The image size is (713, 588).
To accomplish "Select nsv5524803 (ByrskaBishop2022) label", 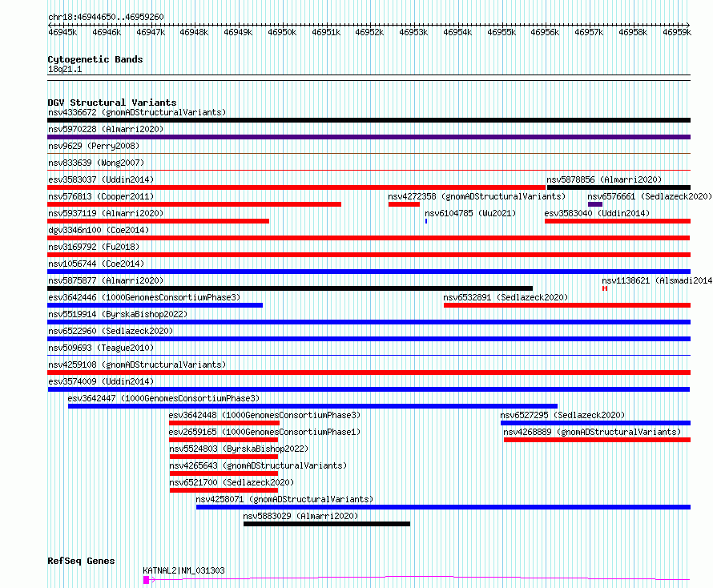I will pyautogui.click(x=239, y=449).
